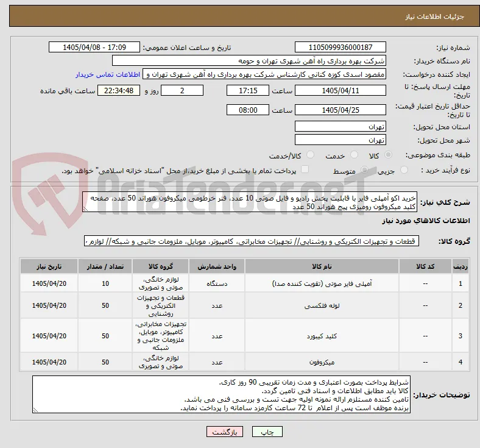480x448 pixels.
Task: Click the نام کالا column header
Action: pos(322,266)
